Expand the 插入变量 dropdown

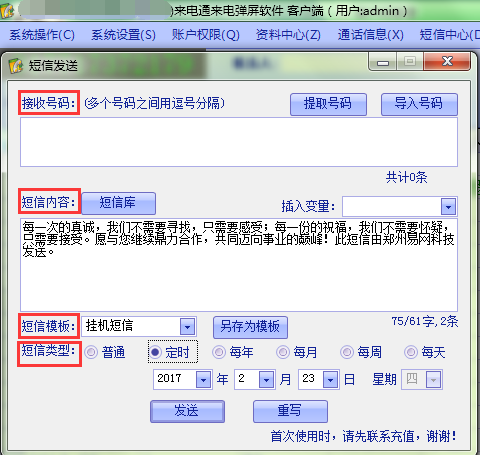click(x=448, y=207)
